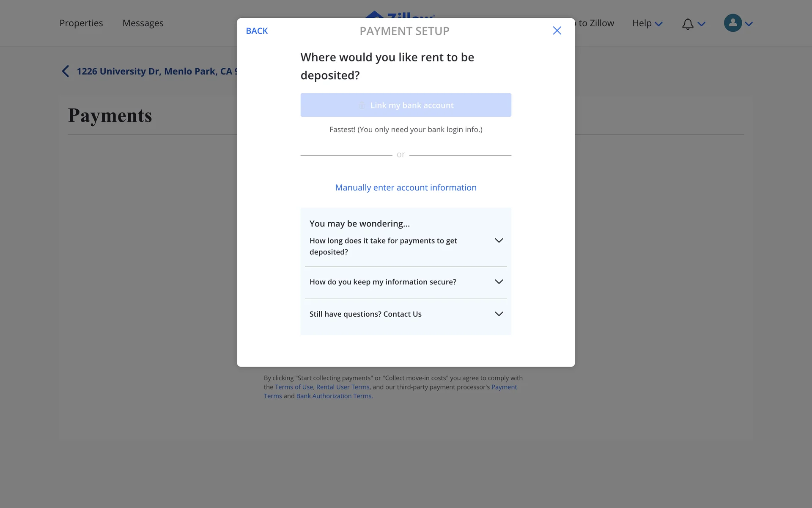Open the account dropdown arrow beside avatar
Screen dimensions: 812x508
(x=749, y=24)
